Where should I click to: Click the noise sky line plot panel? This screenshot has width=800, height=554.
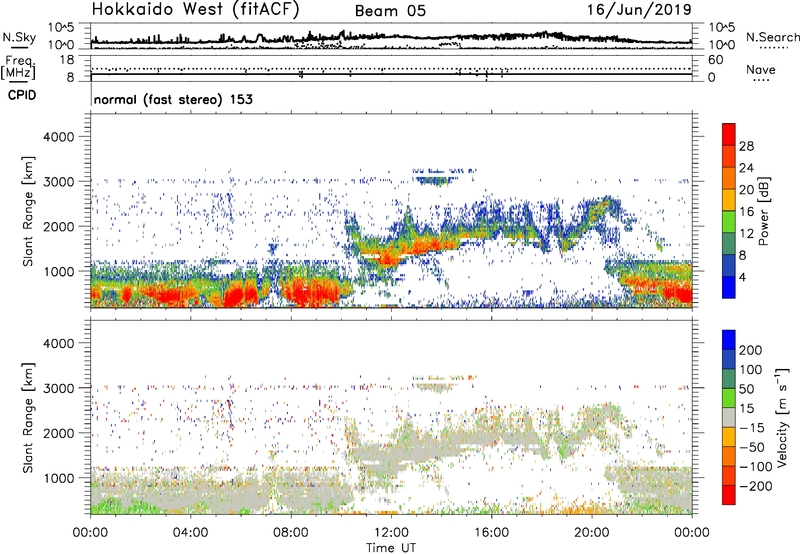391,36
